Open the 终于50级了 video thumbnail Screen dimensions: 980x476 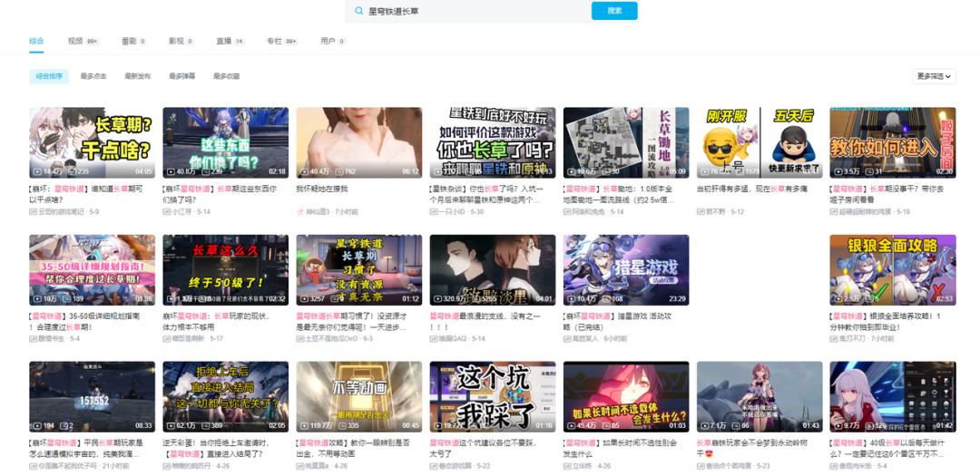pos(226,270)
